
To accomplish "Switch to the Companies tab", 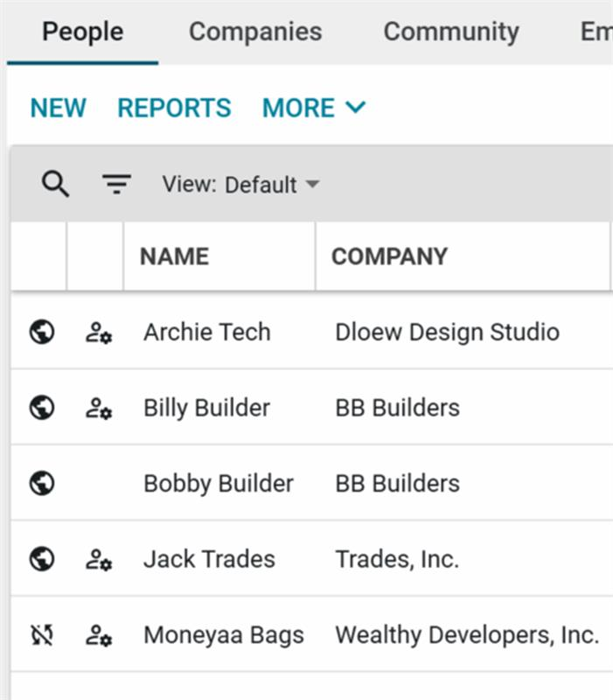I will pos(255,32).
